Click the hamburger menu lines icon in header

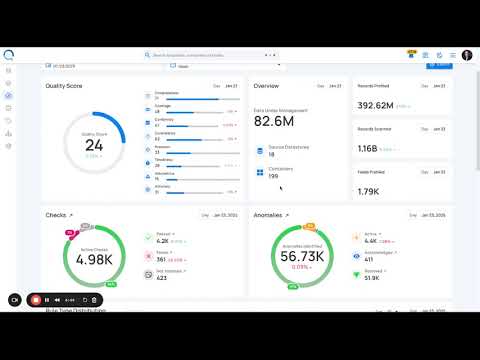tap(453, 55)
